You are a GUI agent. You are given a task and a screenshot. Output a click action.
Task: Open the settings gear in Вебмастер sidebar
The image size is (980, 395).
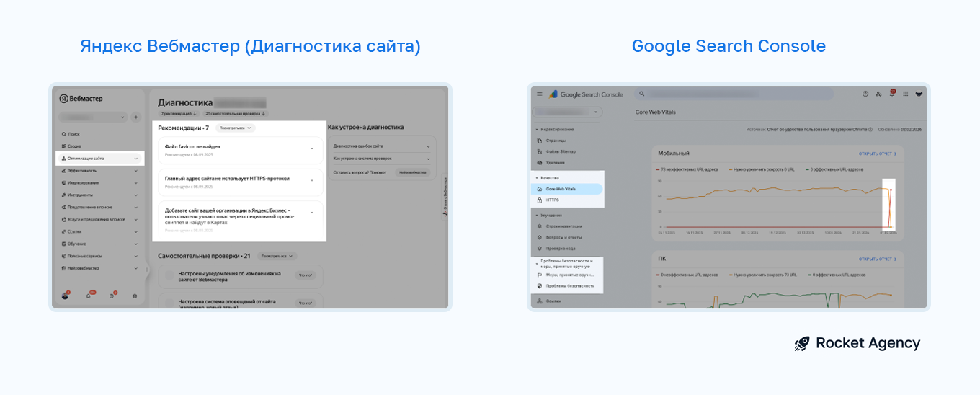coord(135,296)
